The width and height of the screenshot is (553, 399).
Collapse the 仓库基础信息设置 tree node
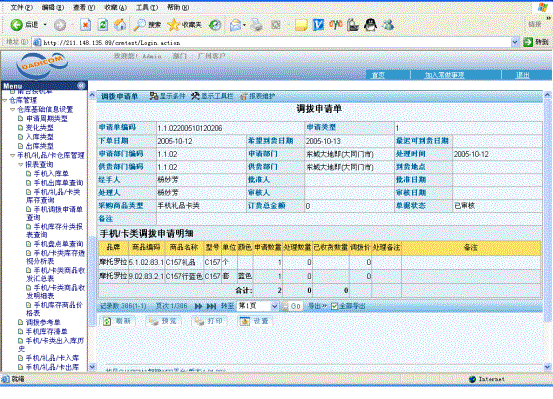[12, 110]
